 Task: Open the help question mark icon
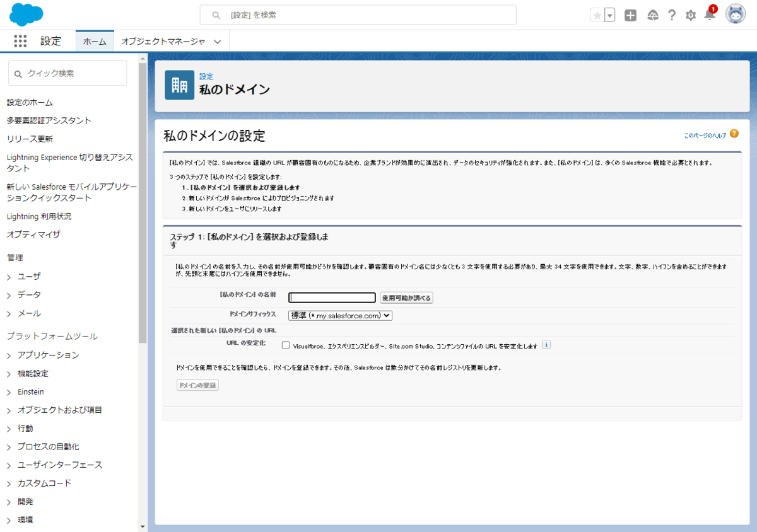click(x=672, y=15)
